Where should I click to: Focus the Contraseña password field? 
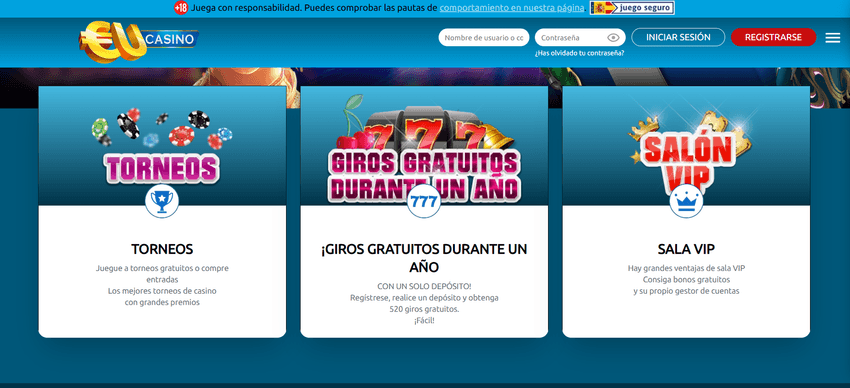pyautogui.click(x=580, y=37)
